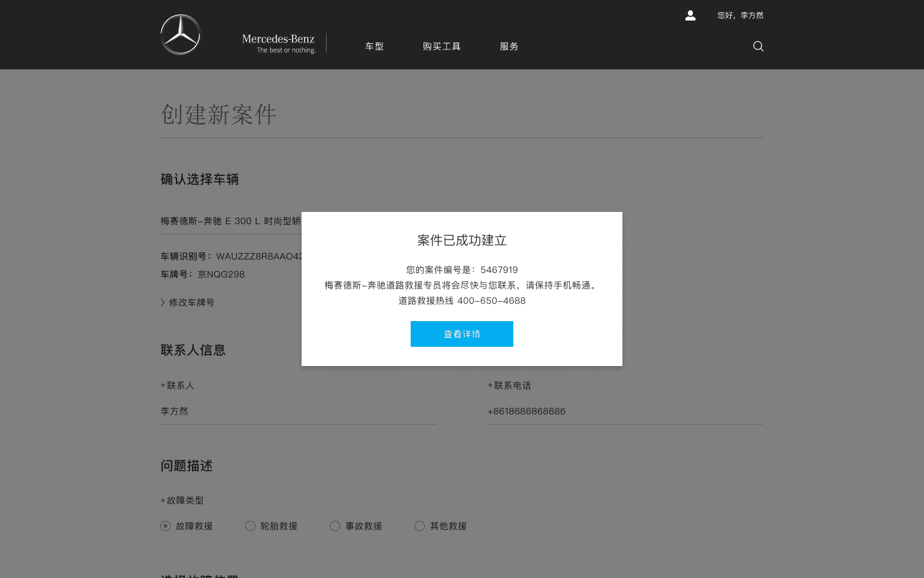Click the 问题描述 section heading
The image size is (924, 578).
tap(187, 466)
